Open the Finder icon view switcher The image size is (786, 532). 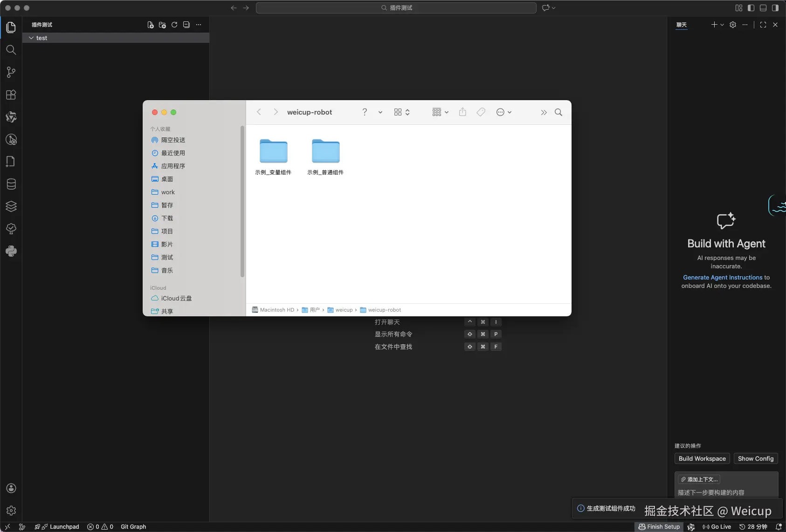(402, 112)
